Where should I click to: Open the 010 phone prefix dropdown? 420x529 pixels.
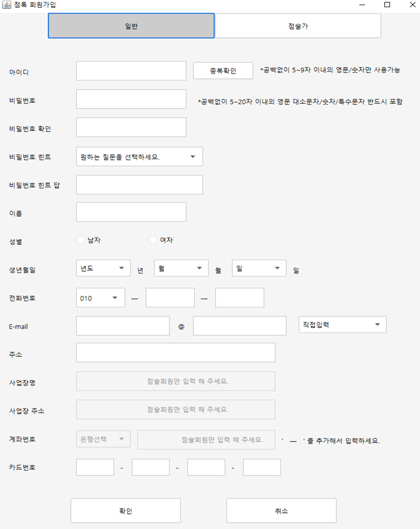click(x=101, y=297)
